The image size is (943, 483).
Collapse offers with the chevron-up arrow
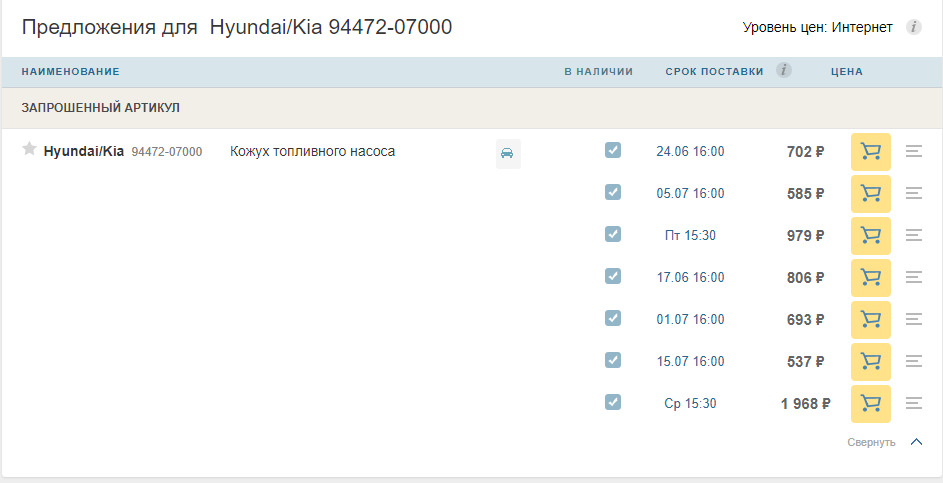[x=916, y=442]
